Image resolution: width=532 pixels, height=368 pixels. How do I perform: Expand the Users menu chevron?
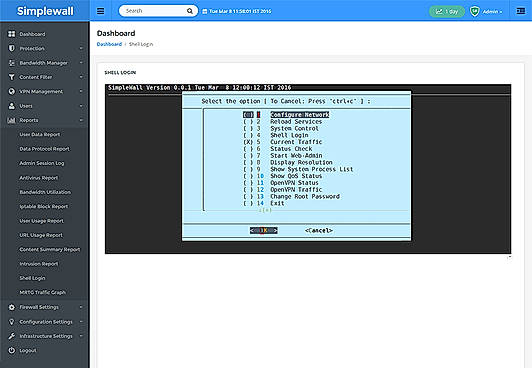click(x=81, y=106)
